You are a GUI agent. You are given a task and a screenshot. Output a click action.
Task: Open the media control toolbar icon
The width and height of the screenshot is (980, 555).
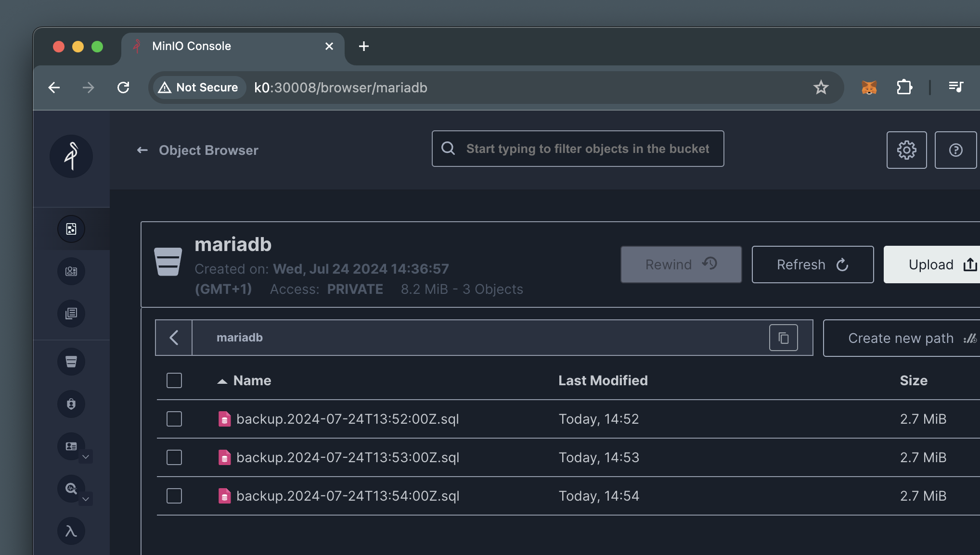(955, 87)
